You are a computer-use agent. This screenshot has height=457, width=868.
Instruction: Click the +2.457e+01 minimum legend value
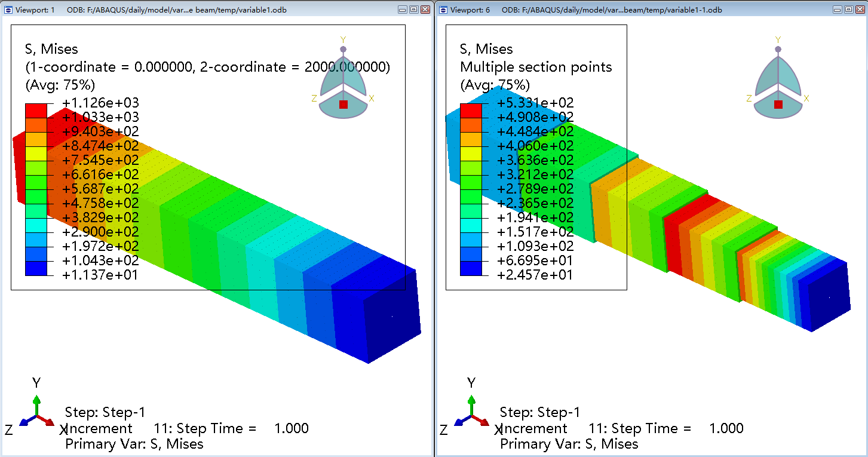(x=535, y=275)
